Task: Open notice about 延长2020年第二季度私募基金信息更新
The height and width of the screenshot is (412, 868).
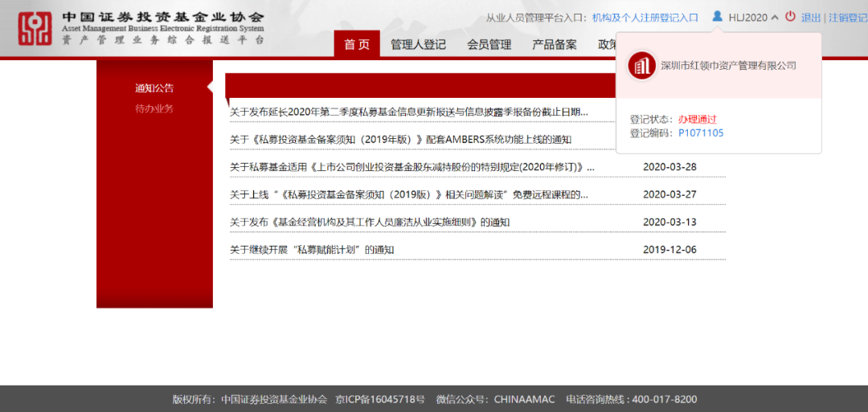Action: pyautogui.click(x=409, y=112)
